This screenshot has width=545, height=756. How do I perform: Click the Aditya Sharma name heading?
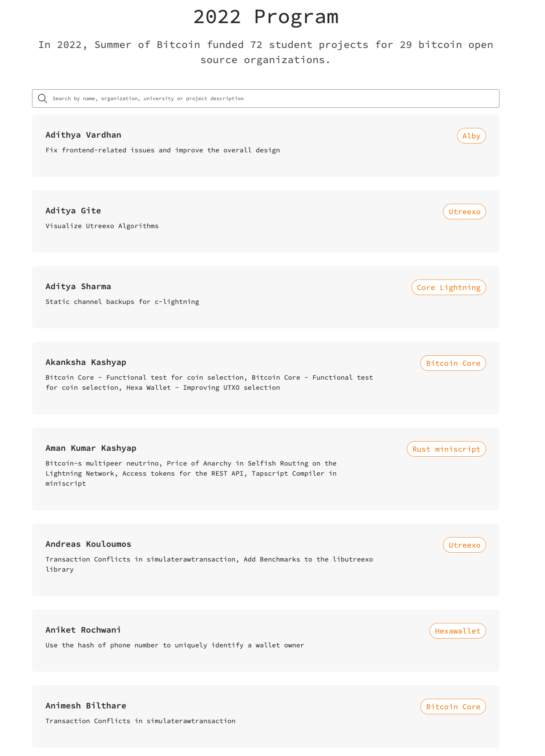78,287
